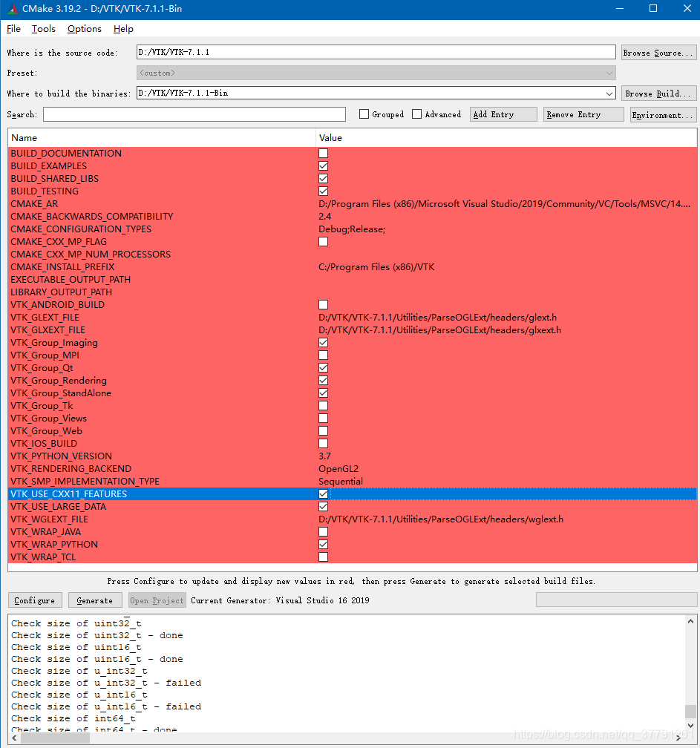Click the Open Project button

coord(157,600)
